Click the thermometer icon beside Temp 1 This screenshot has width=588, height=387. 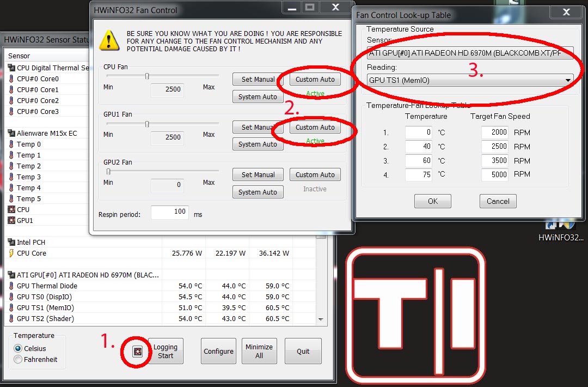coord(11,155)
